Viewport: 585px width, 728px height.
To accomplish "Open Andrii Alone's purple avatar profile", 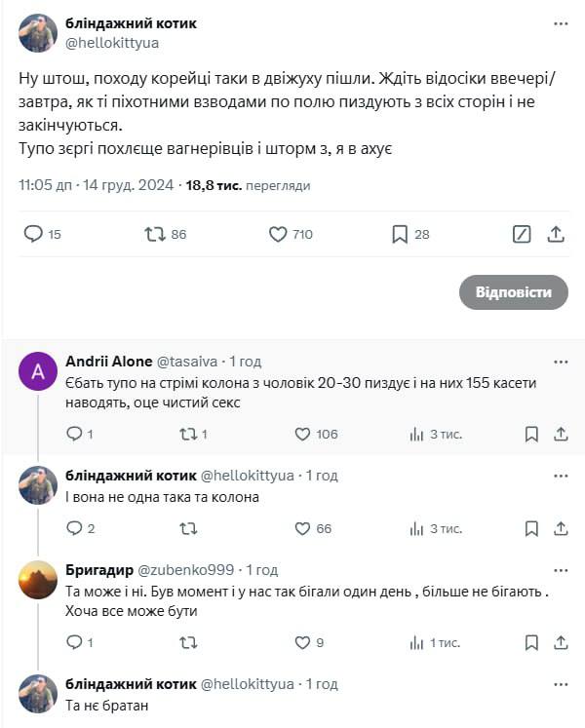I will 37,371.
